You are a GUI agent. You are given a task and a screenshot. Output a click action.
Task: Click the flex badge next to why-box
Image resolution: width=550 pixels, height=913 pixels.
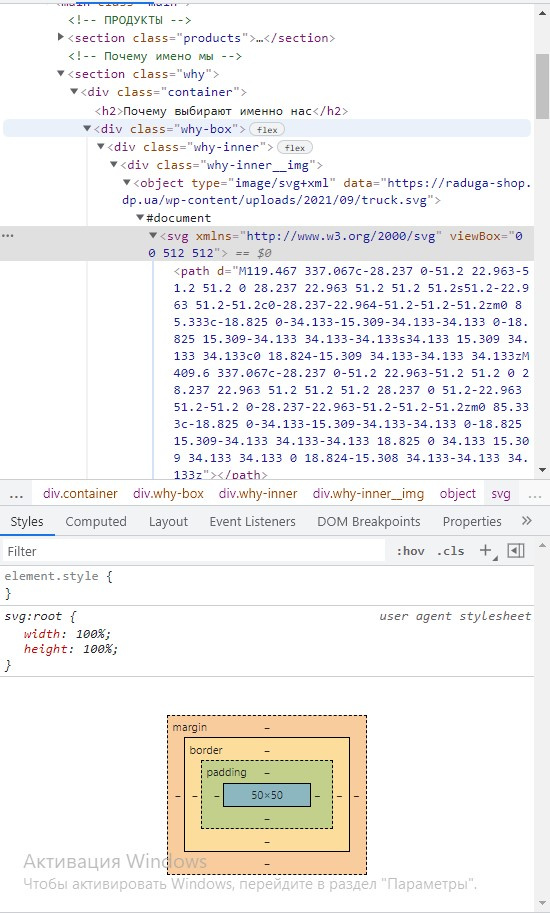coord(267,129)
